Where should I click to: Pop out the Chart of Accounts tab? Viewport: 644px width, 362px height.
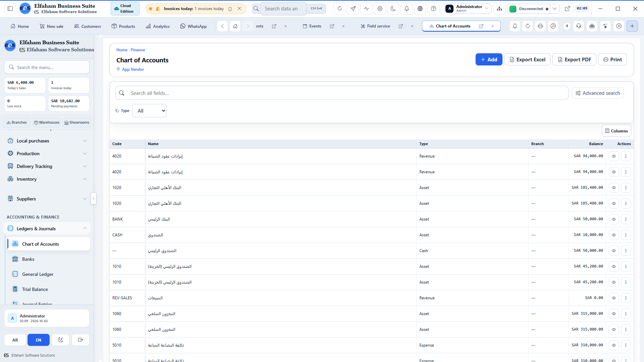coord(481,26)
